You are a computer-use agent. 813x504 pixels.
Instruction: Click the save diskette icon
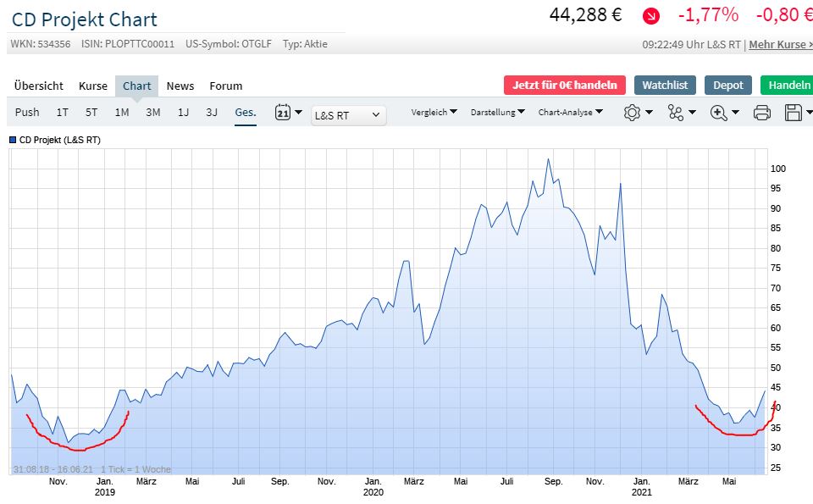click(794, 112)
